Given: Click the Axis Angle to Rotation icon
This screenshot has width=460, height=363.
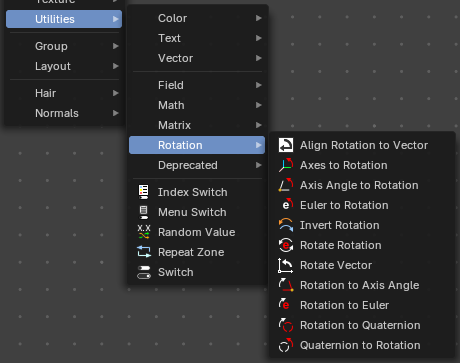Looking at the screenshot, I should [286, 185].
